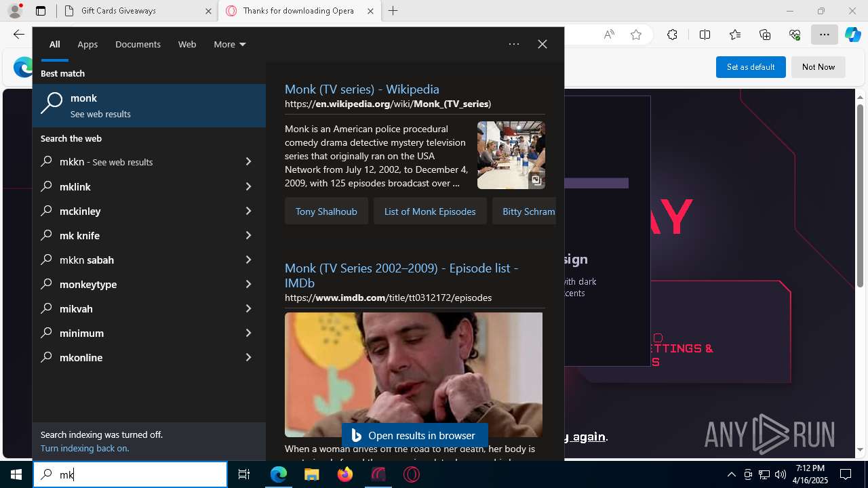Launch Microsoft Edge from taskbar
This screenshot has width=868, height=488.
coord(279,474)
